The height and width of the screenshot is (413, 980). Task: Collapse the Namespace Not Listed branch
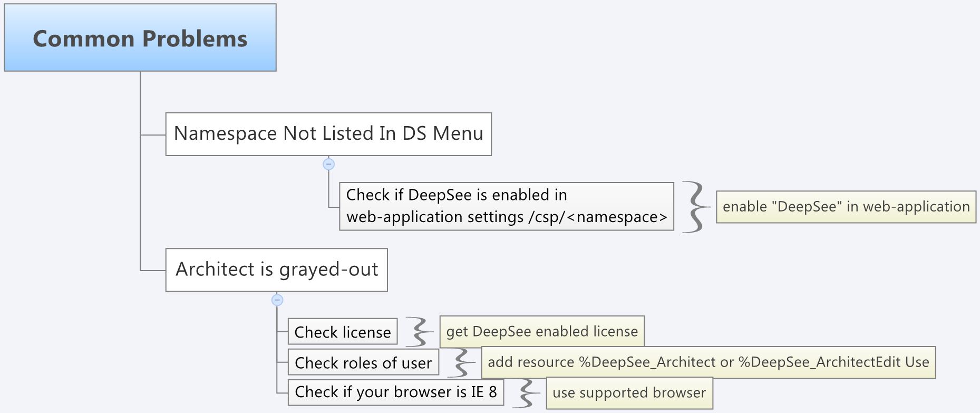[328, 165]
